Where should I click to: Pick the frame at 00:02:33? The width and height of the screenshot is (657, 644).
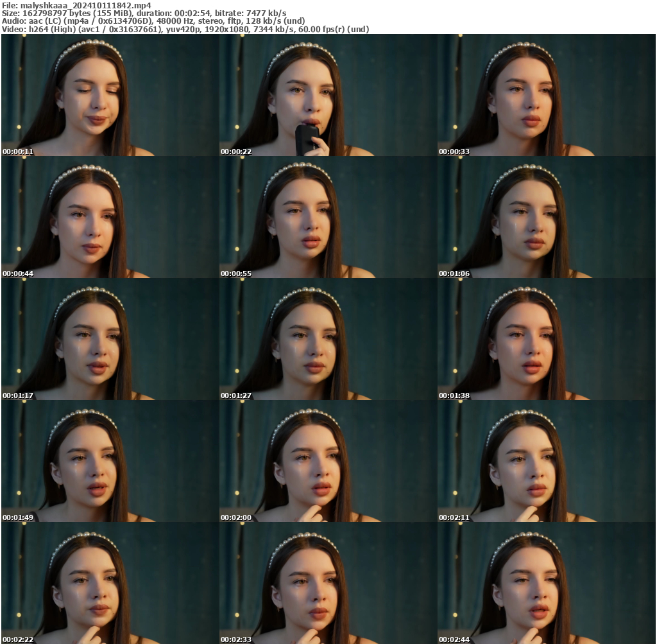(328, 583)
